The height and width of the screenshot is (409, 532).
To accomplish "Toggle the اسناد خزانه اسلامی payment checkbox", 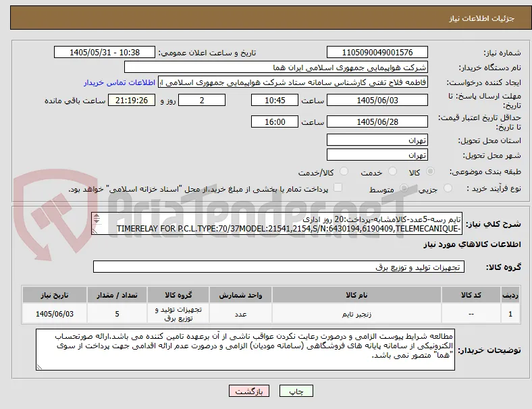I will pyautogui.click(x=338, y=188).
